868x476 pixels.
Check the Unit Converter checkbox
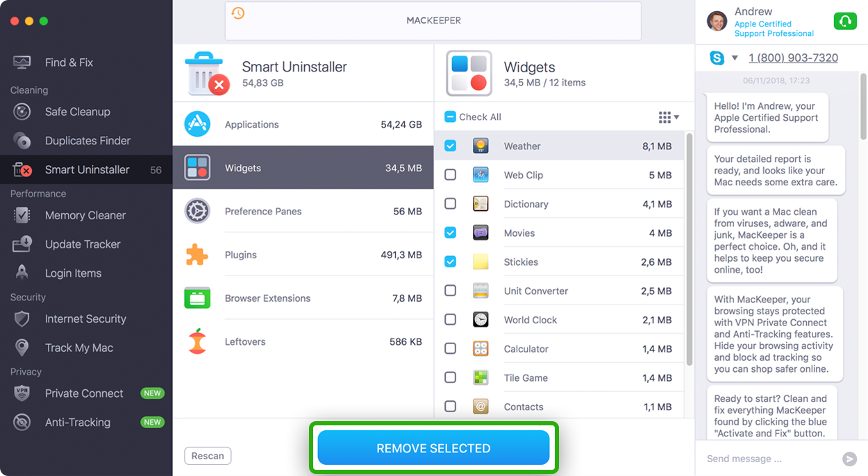click(450, 291)
